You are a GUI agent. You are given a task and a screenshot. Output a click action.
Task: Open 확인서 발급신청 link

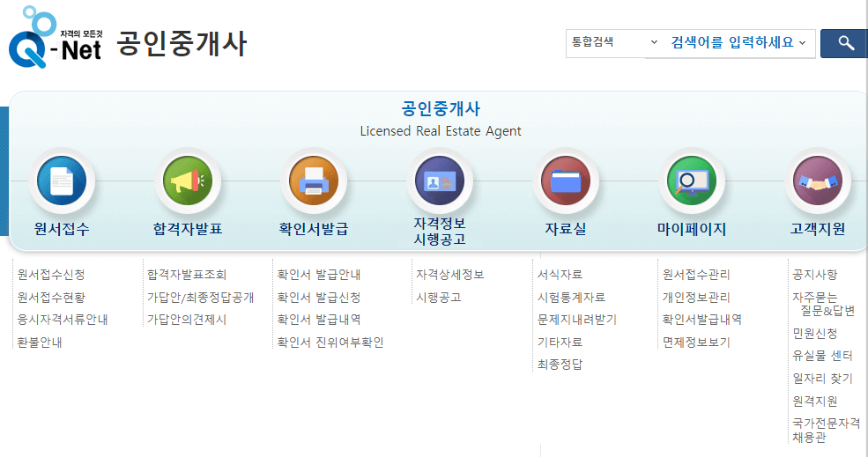pyautogui.click(x=319, y=297)
